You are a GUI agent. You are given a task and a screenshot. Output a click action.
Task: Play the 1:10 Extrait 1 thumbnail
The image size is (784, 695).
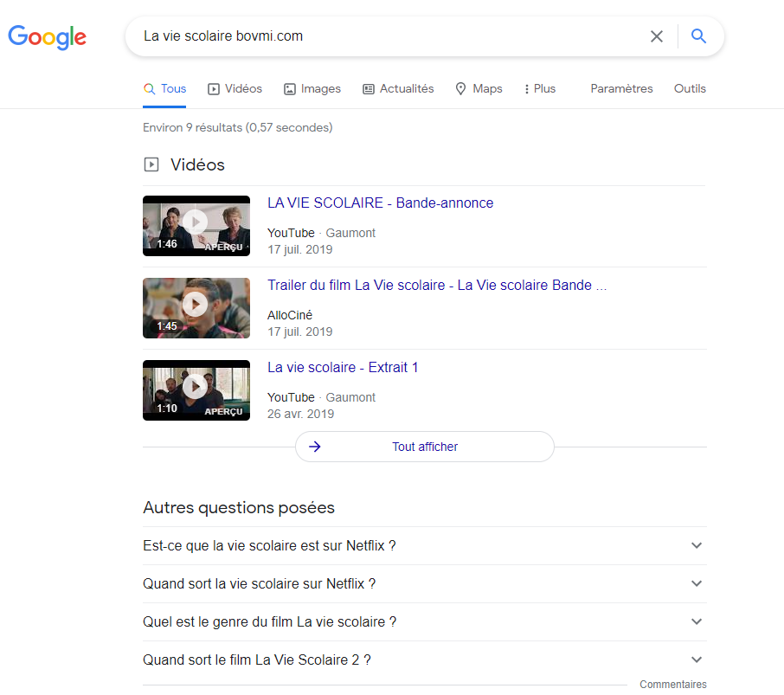coord(196,390)
